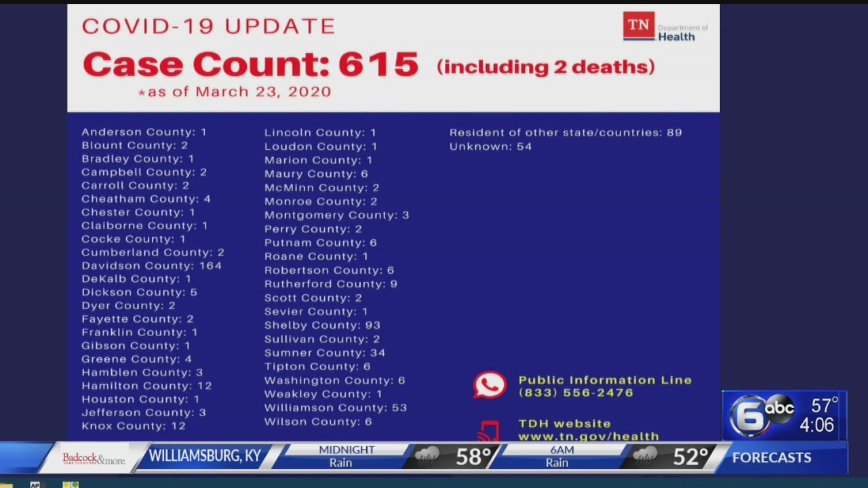The width and height of the screenshot is (868, 488).
Task: Click the 6AM rain cloud icon
Action: tap(646, 456)
